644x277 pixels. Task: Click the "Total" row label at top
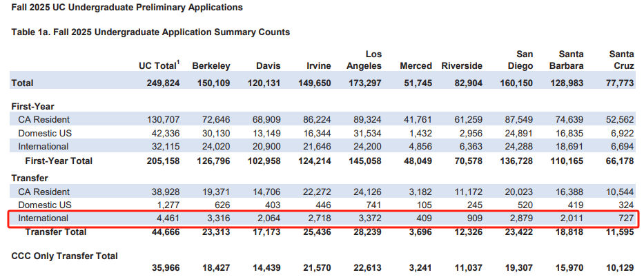click(23, 83)
